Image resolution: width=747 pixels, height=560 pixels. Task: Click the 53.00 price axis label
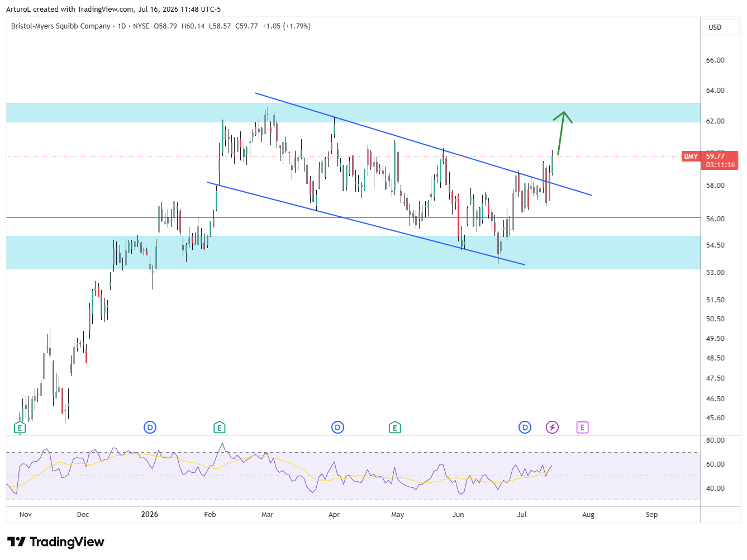click(715, 272)
